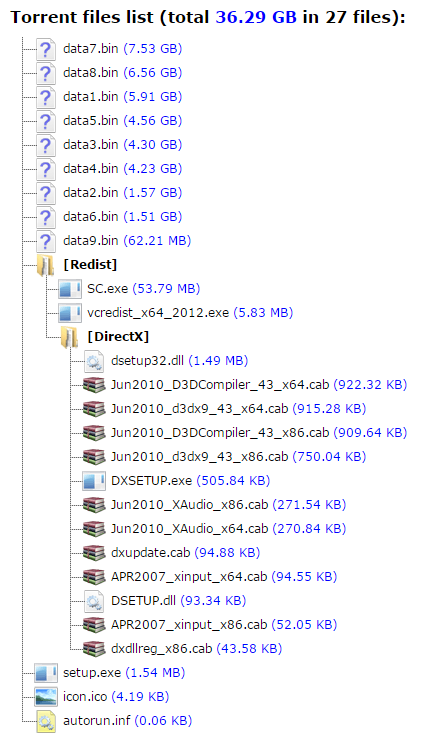Click the unknown-file icon beside data1.bin
The height and width of the screenshot is (751, 444).
coord(46,97)
